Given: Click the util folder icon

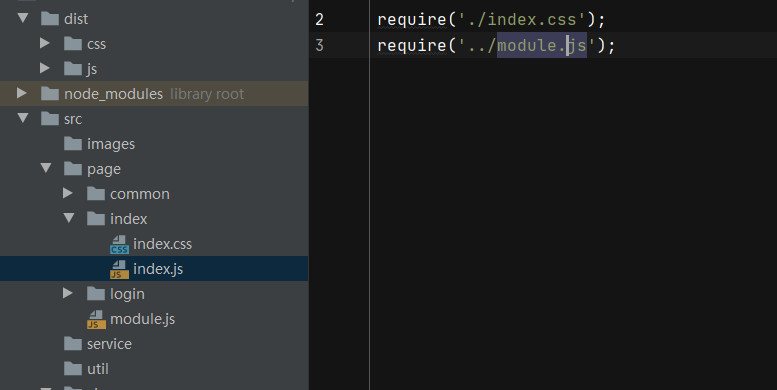Looking at the screenshot, I should [73, 369].
